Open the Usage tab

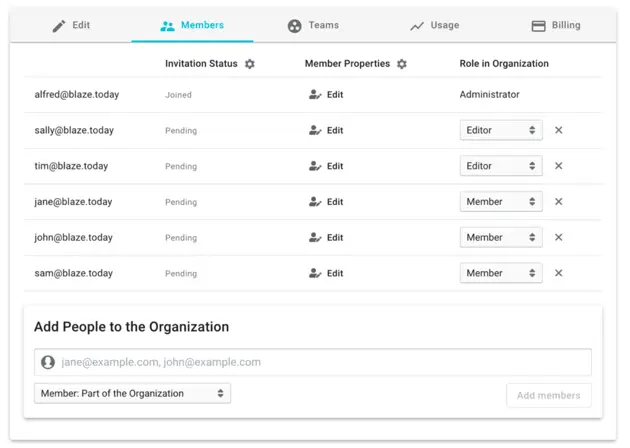434,26
